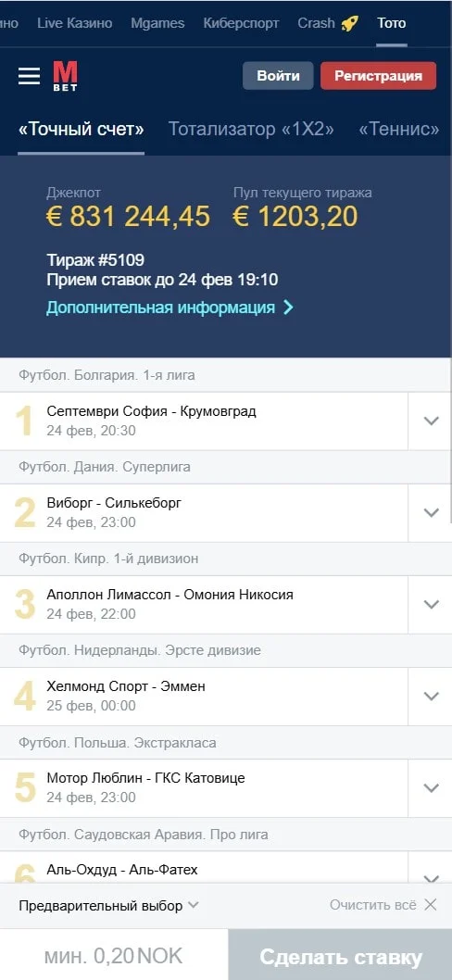The height and width of the screenshot is (980, 452).
Task: Expand Хелмонд Спорт - Эммен match
Action: (x=431, y=697)
